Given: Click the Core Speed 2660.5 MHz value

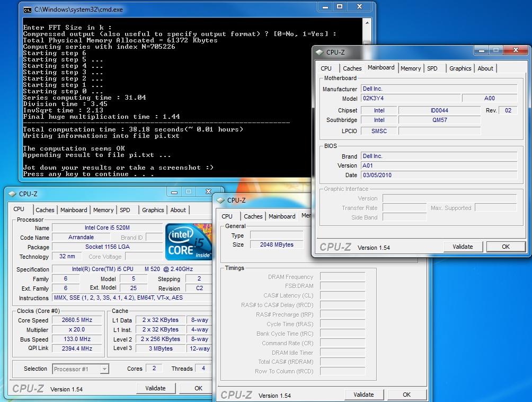Looking at the screenshot, I should coord(77,320).
